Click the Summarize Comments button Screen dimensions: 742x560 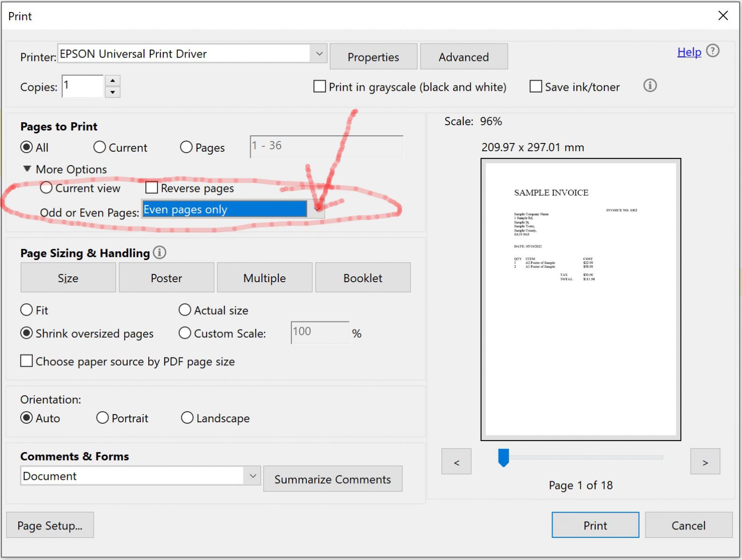[x=332, y=479]
